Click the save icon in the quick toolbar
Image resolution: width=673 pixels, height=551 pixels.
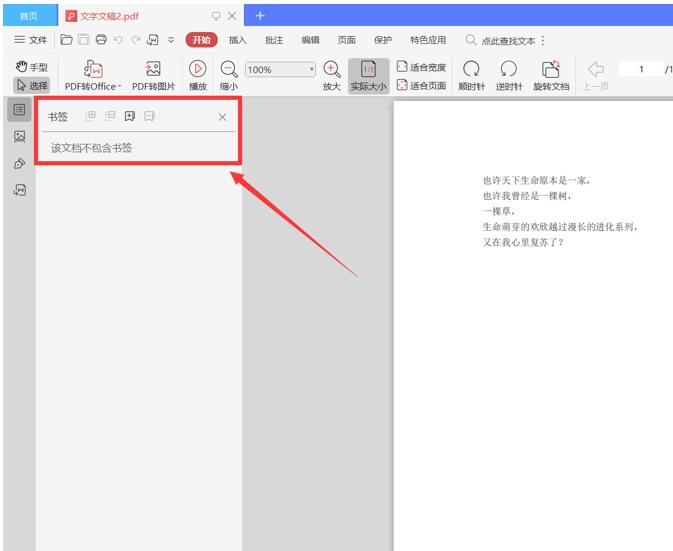coord(83,40)
